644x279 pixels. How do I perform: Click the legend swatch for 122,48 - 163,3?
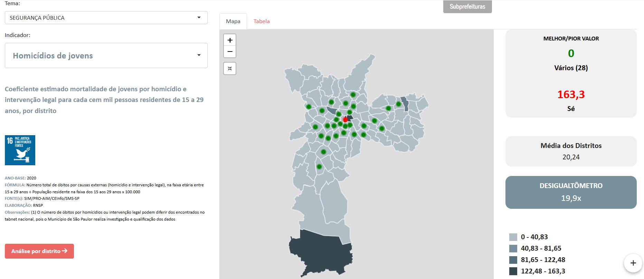click(x=513, y=271)
